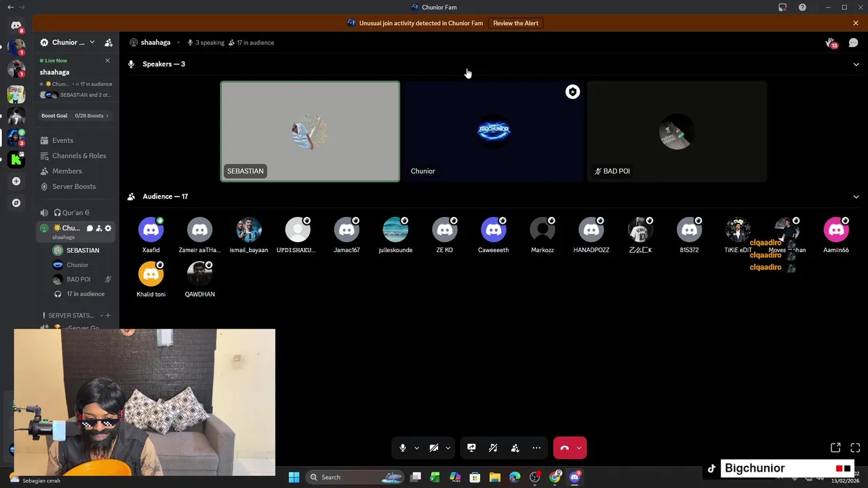Click audience member Xaafid avatar
The width and height of the screenshot is (868, 488).
(151, 230)
